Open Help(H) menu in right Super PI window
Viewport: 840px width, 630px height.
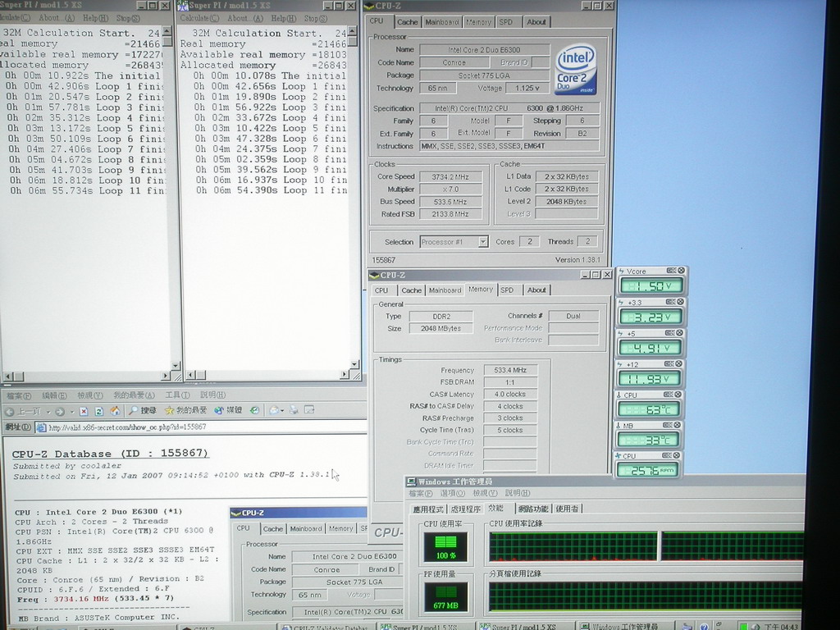coord(284,18)
